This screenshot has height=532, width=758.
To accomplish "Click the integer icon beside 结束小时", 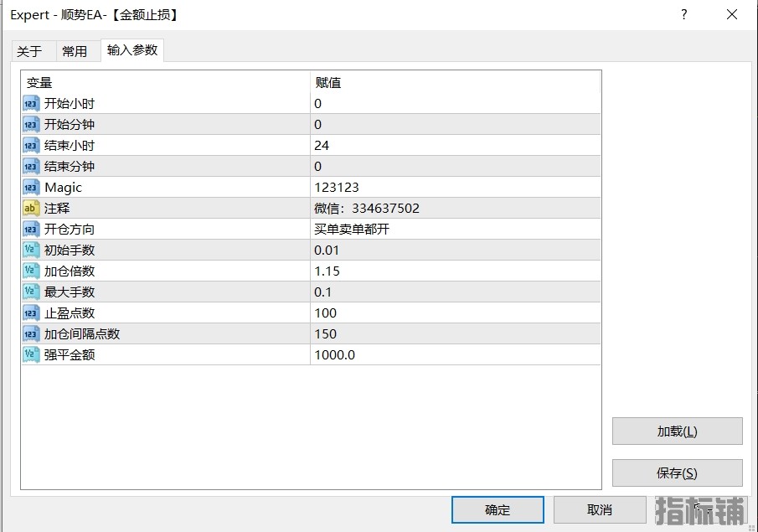I will click(x=31, y=146).
